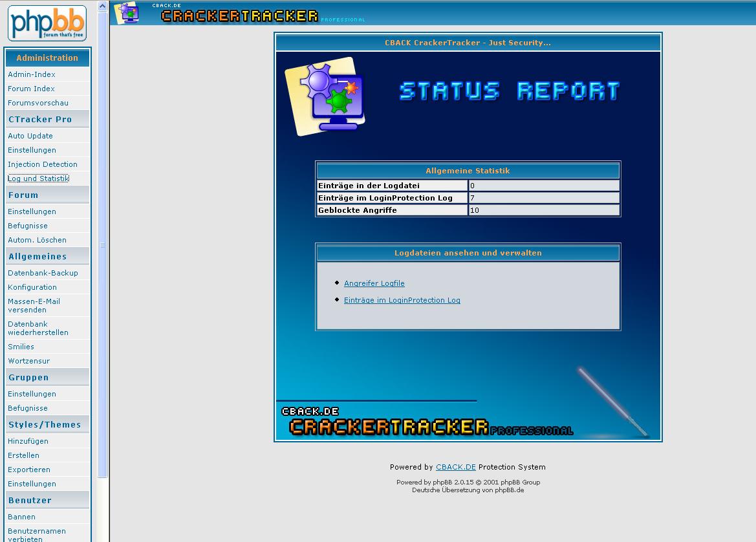
Task: Open Wortzensur in the sidebar
Action: pyautogui.click(x=28, y=361)
